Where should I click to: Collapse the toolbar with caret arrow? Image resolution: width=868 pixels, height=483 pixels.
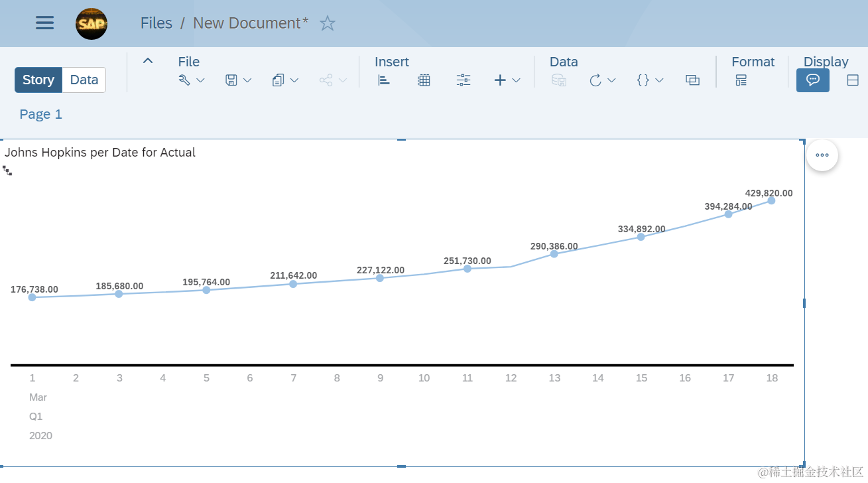[148, 60]
